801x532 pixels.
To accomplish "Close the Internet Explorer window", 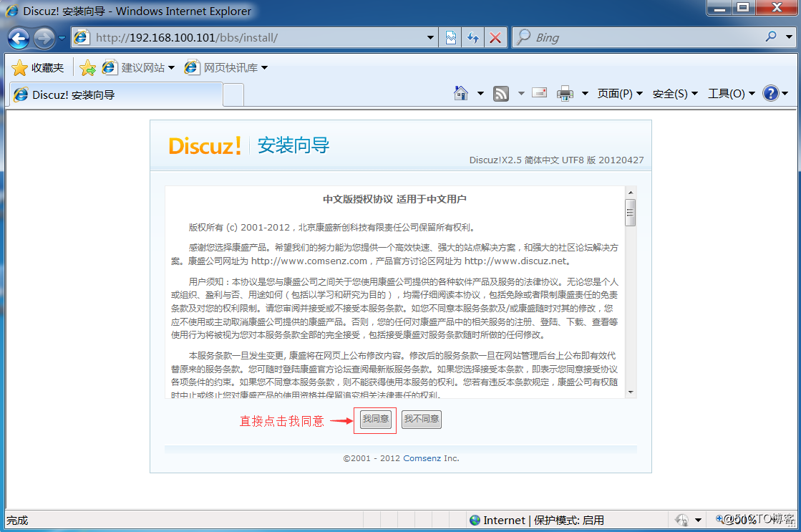I will [777, 8].
